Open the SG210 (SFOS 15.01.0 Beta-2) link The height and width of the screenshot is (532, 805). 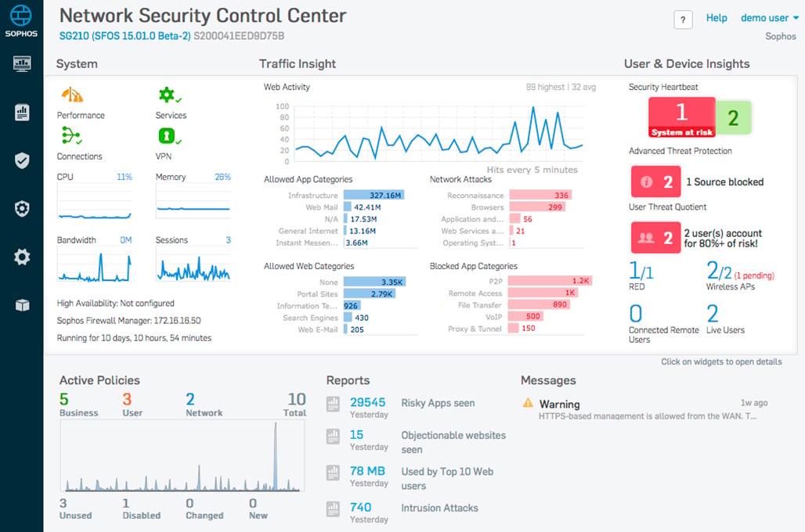coord(125,36)
